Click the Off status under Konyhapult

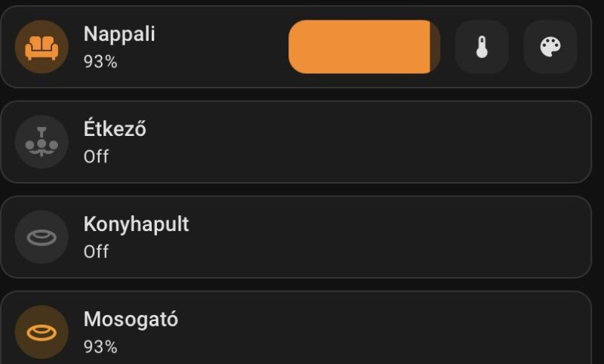[x=96, y=252]
